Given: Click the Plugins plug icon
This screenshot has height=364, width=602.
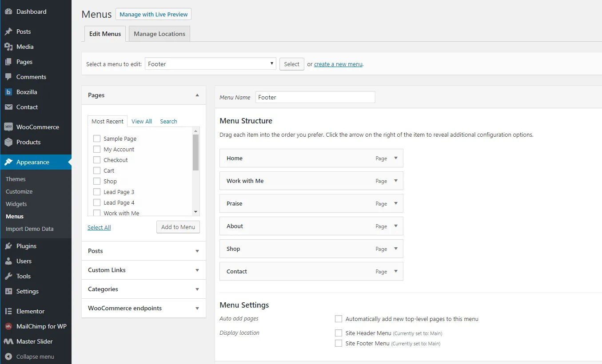Looking at the screenshot, I should click(8, 246).
